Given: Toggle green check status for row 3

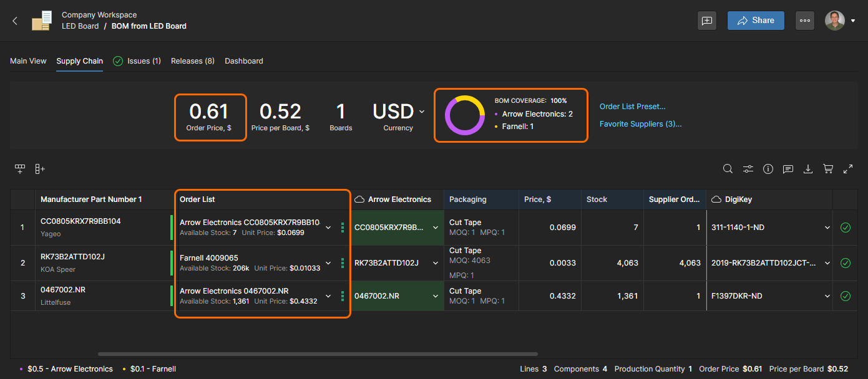Looking at the screenshot, I should click(x=846, y=296).
